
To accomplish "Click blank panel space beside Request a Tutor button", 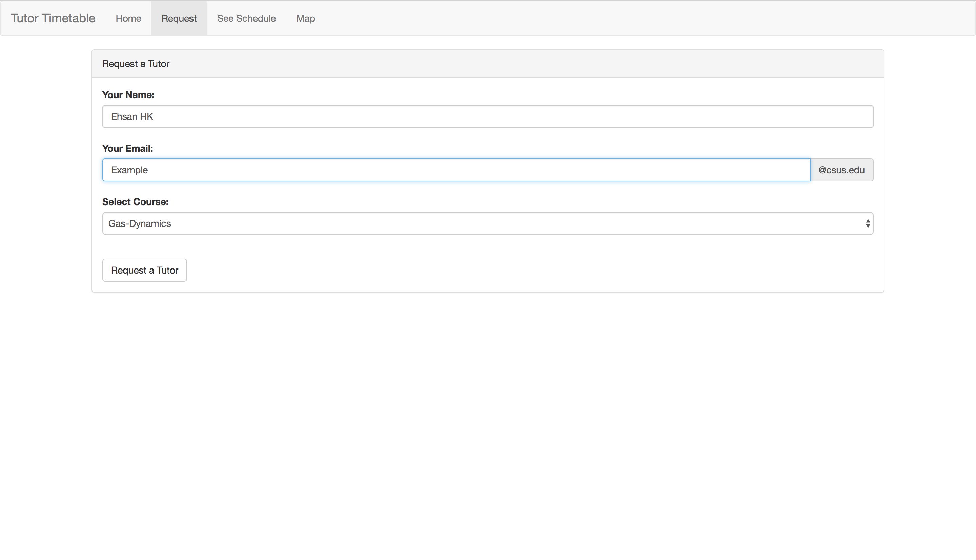I will pyautogui.click(x=500, y=270).
